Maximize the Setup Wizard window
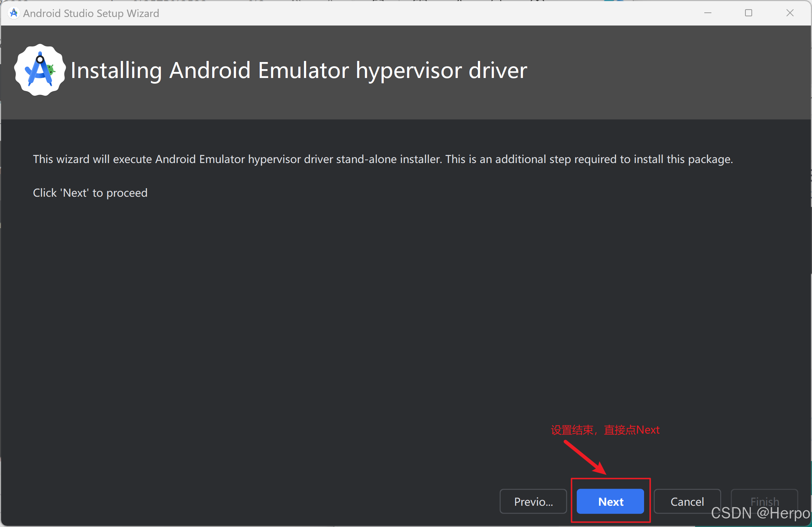This screenshot has width=812, height=527. [748, 13]
